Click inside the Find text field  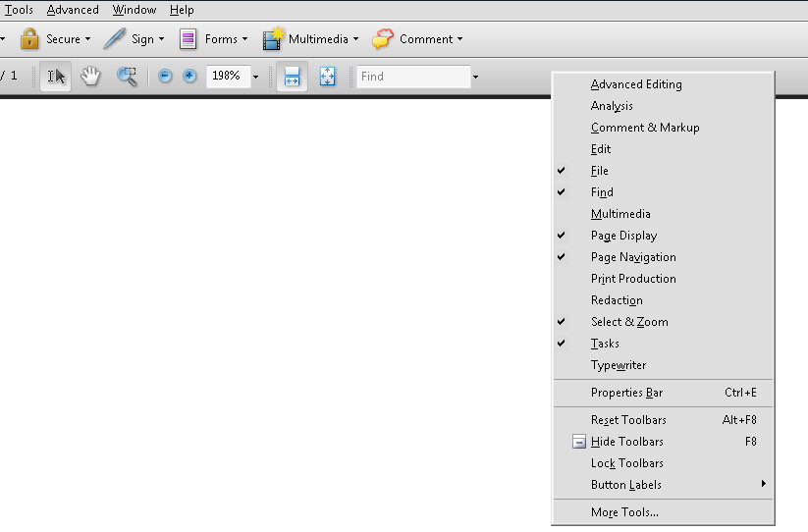pyautogui.click(x=412, y=77)
